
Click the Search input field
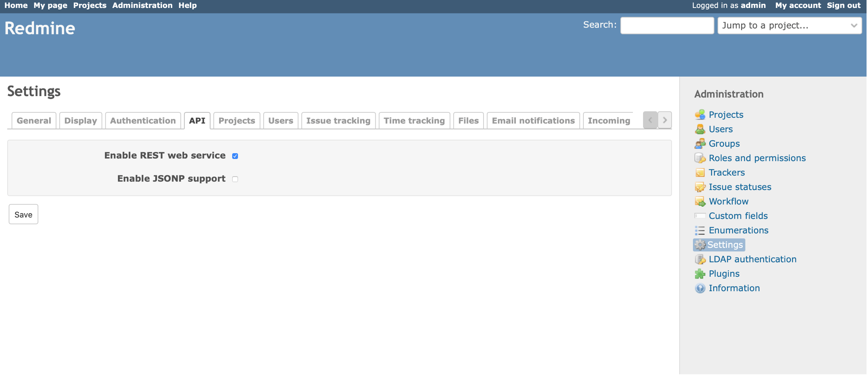(x=667, y=25)
